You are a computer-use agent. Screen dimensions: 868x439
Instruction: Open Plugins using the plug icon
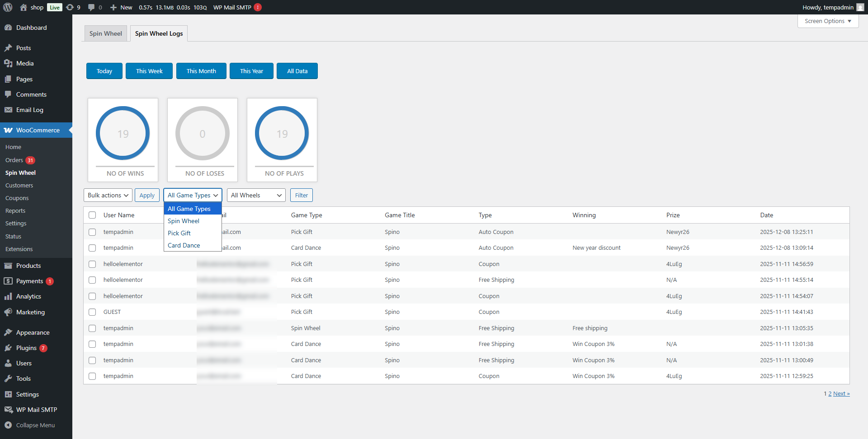click(8, 348)
